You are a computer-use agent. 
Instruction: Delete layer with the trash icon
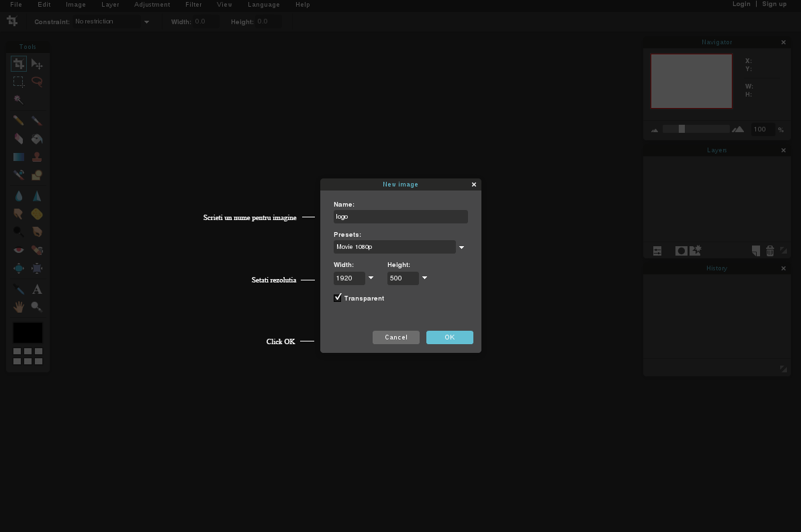(x=770, y=251)
